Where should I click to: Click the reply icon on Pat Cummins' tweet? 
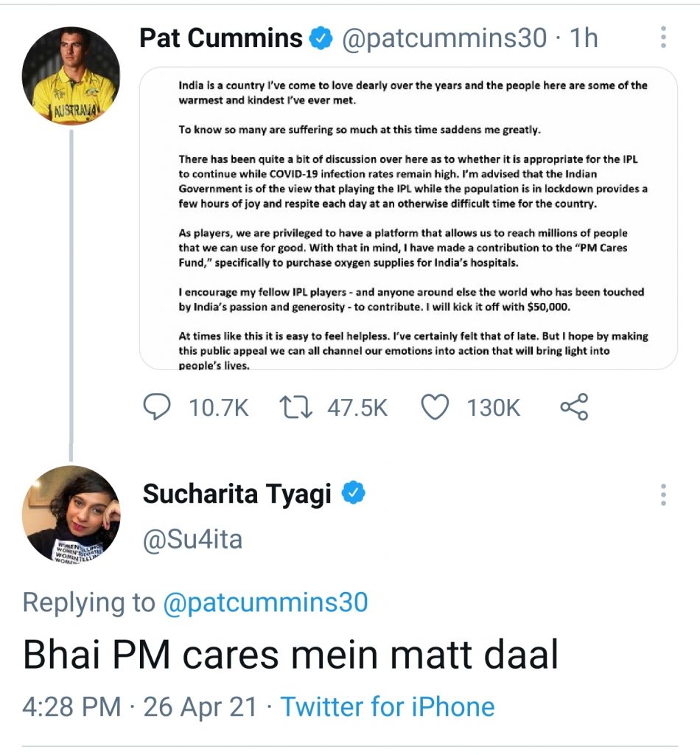[x=156, y=407]
